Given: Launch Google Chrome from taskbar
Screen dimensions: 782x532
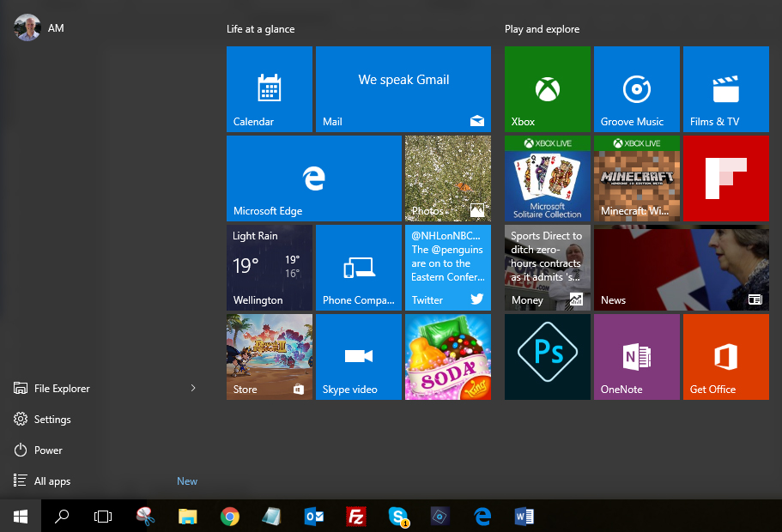Looking at the screenshot, I should [x=230, y=516].
